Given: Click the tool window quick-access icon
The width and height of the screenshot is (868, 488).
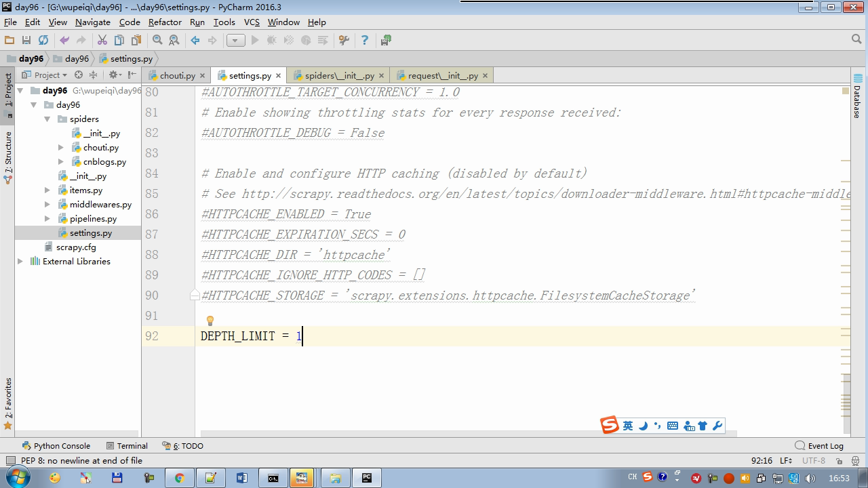Looking at the screenshot, I should click(9, 460).
